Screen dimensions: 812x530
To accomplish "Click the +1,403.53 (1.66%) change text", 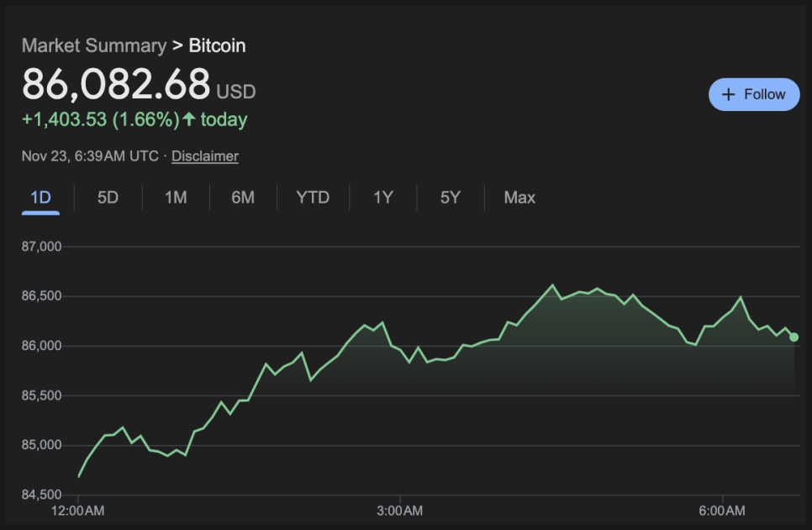I will [x=101, y=119].
